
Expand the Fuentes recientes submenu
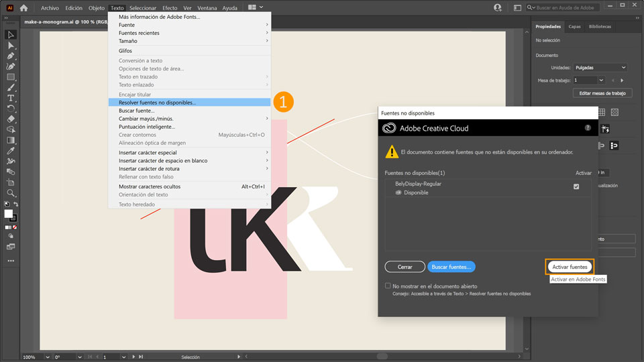[x=189, y=33]
